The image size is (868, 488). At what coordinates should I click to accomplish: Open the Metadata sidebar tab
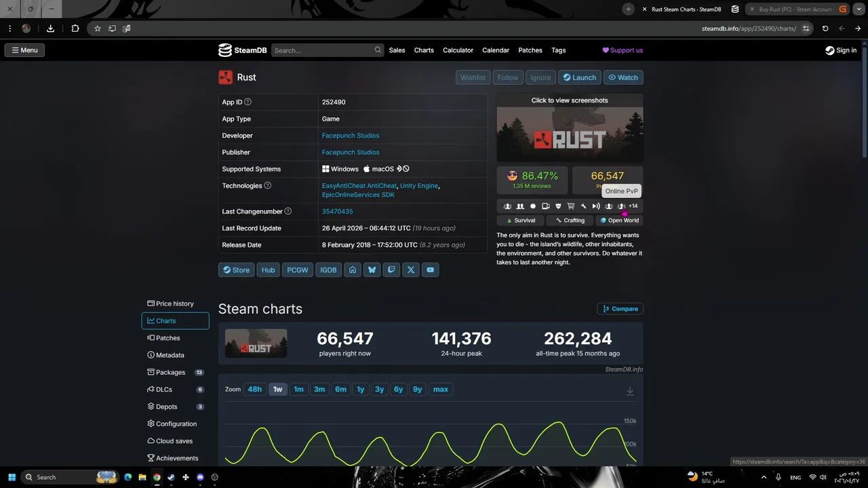tap(175, 355)
